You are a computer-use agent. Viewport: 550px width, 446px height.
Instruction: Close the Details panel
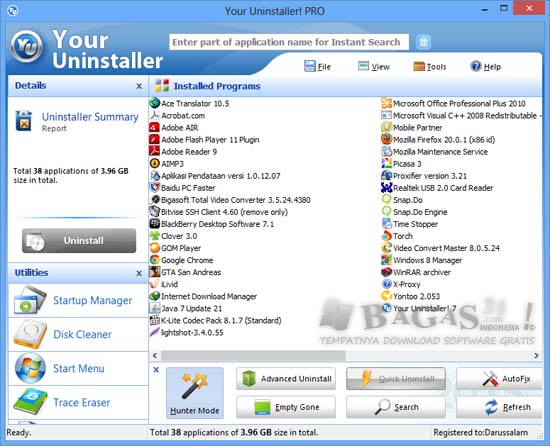139,86
